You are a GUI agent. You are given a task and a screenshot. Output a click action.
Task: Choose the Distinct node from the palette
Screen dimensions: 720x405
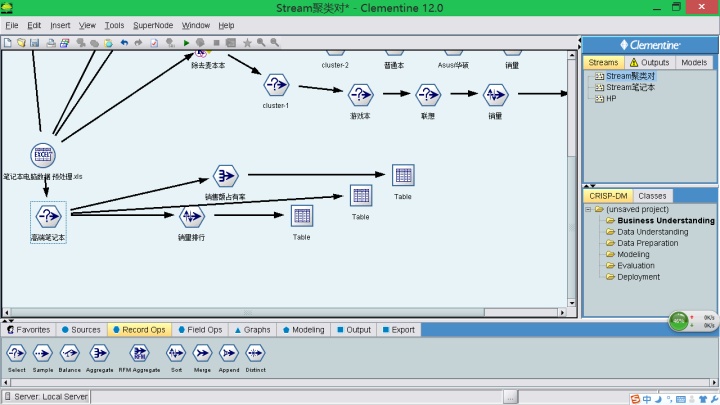[x=255, y=357]
